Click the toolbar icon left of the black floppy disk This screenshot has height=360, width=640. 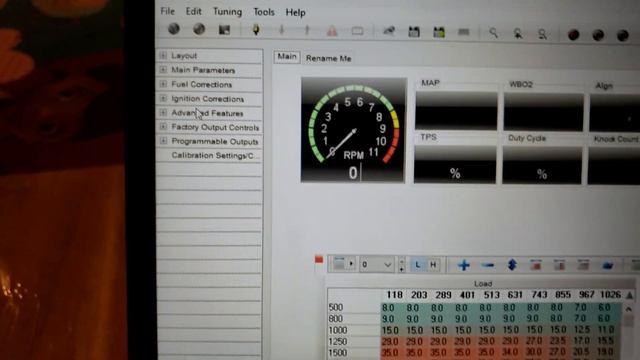[x=389, y=31]
